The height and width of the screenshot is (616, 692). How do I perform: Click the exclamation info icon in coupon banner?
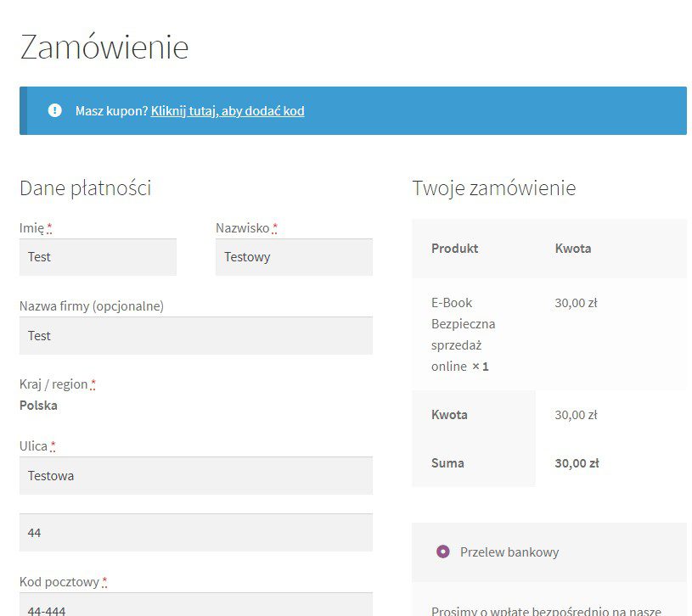[x=55, y=110]
